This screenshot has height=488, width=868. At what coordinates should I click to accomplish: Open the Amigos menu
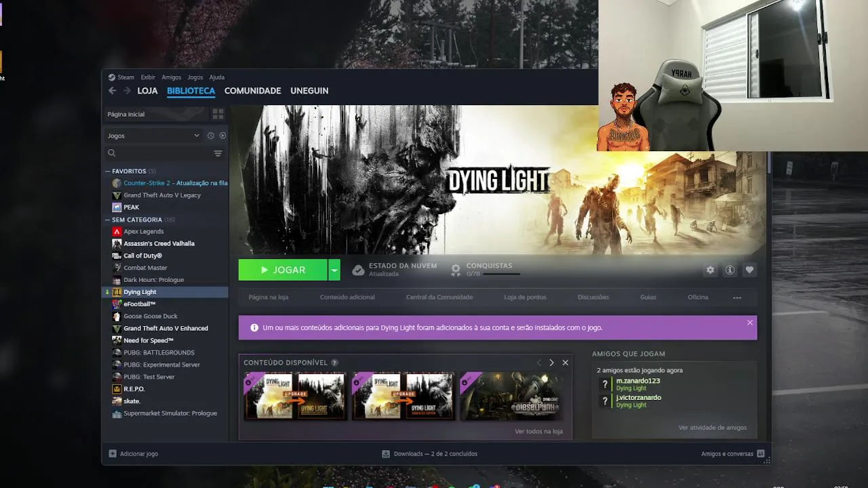coord(172,77)
